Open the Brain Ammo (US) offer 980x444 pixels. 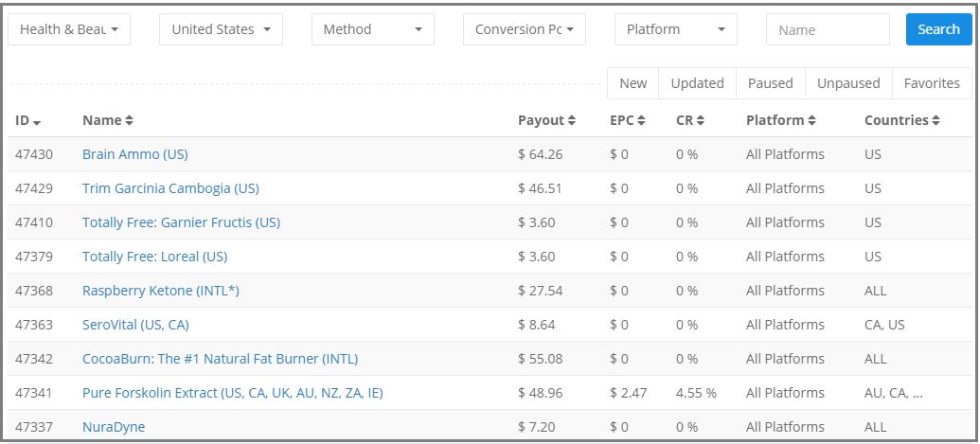(135, 154)
